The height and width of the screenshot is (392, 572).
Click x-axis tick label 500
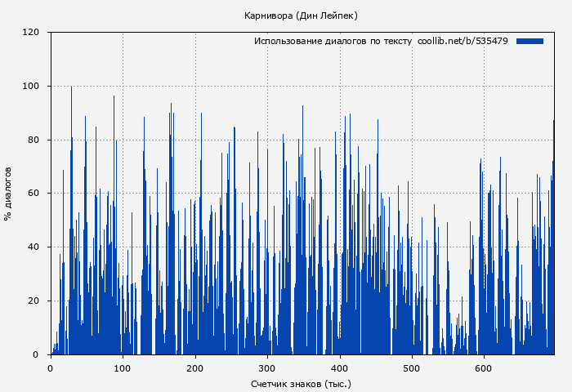point(411,367)
